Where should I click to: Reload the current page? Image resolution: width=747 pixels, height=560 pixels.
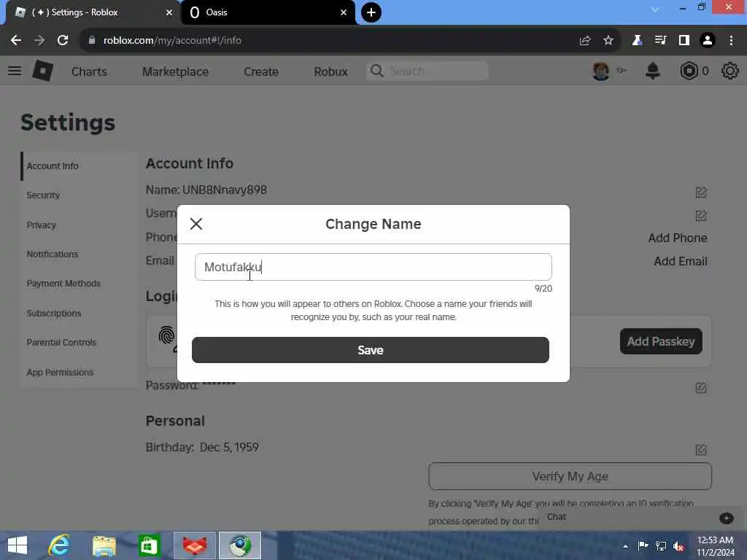[63, 41]
